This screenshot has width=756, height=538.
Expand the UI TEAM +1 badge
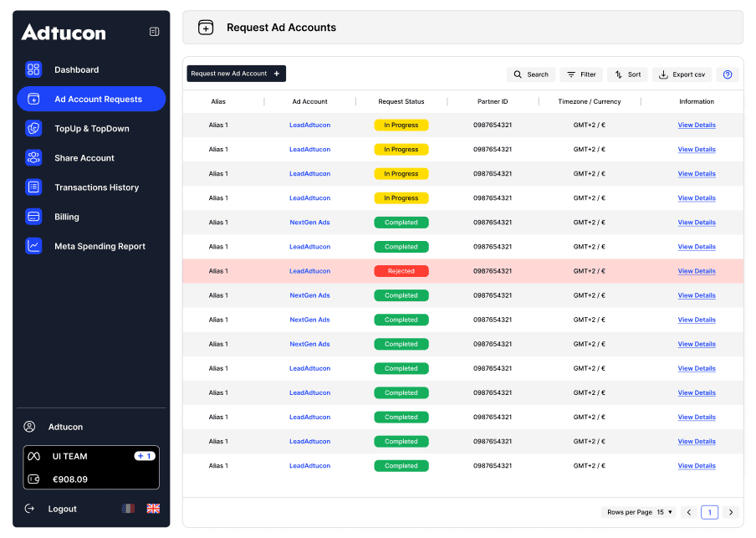[x=145, y=456]
